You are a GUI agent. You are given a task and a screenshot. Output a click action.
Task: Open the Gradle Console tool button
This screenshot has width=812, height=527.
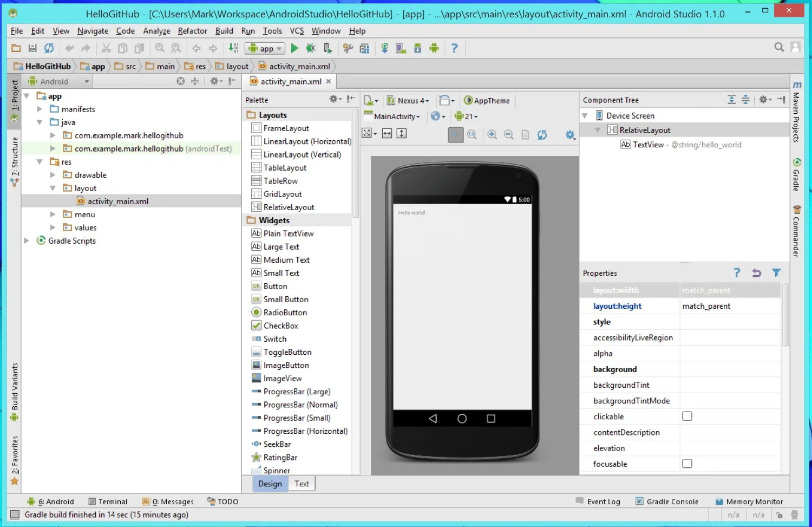667,502
